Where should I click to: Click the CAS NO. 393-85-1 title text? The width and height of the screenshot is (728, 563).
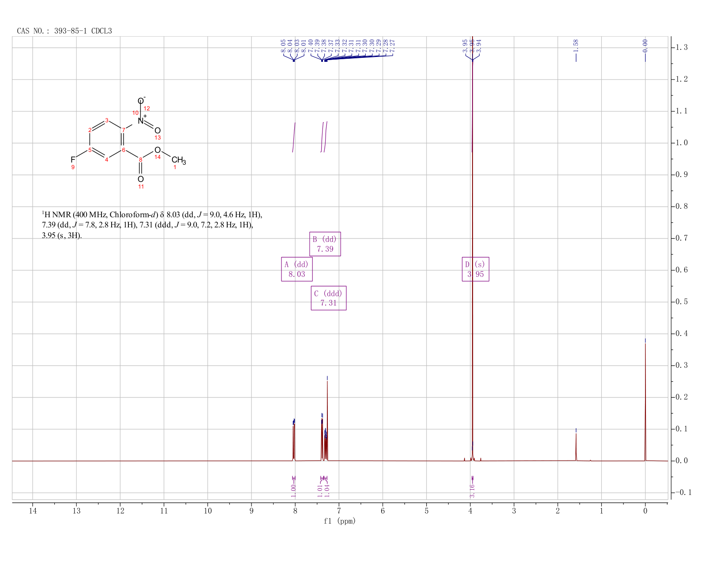pyautogui.click(x=64, y=31)
